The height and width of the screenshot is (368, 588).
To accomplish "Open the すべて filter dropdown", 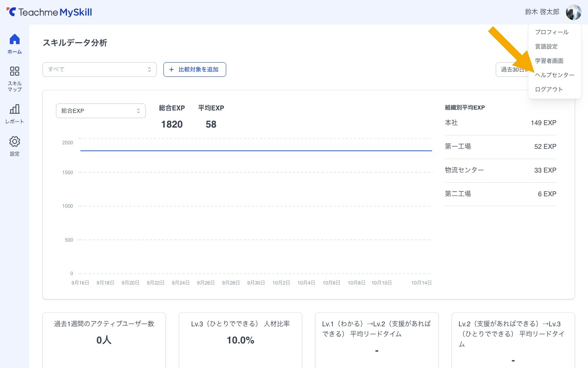I will click(x=100, y=70).
